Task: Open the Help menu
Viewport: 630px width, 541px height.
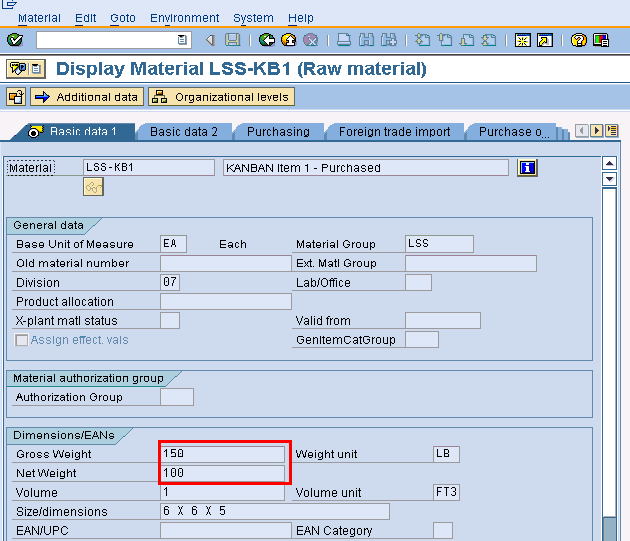Action: 301,18
